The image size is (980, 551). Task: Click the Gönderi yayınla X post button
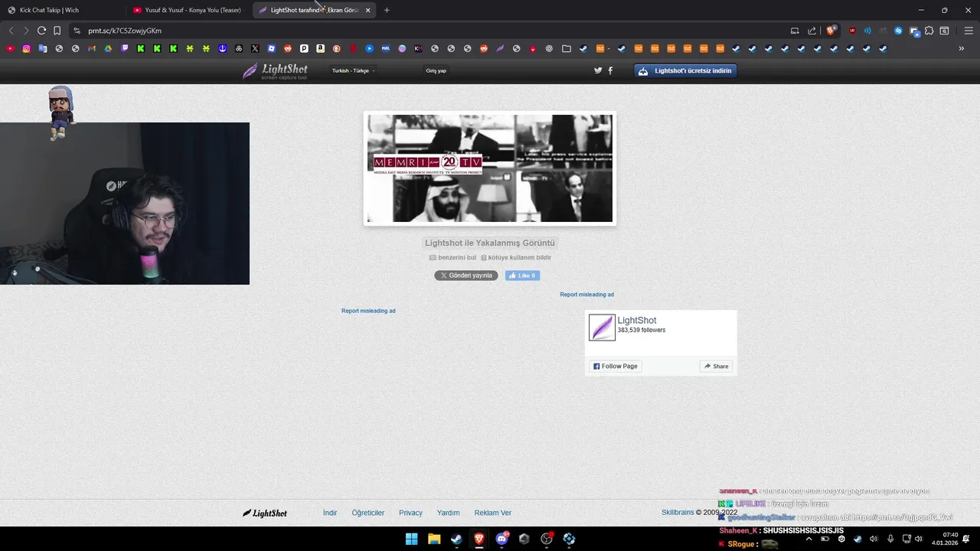coord(466,275)
